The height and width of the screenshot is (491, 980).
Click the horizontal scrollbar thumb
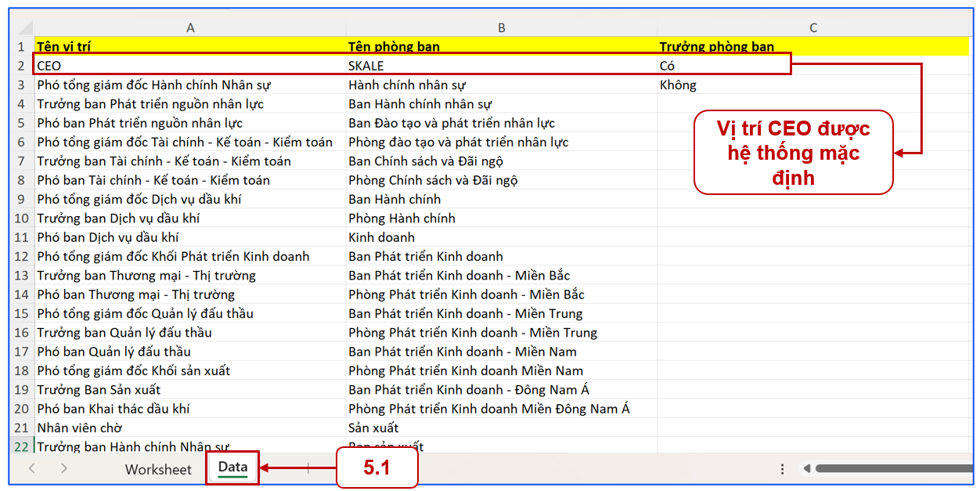tap(894, 468)
